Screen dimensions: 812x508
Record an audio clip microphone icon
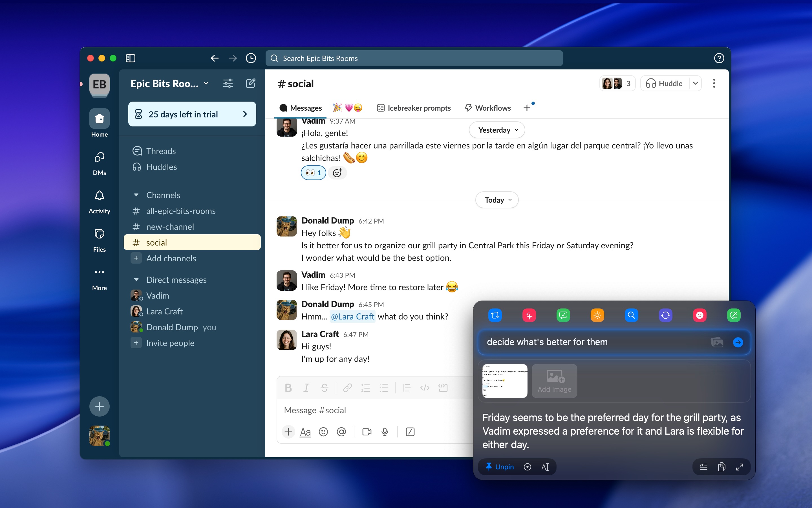pos(385,432)
